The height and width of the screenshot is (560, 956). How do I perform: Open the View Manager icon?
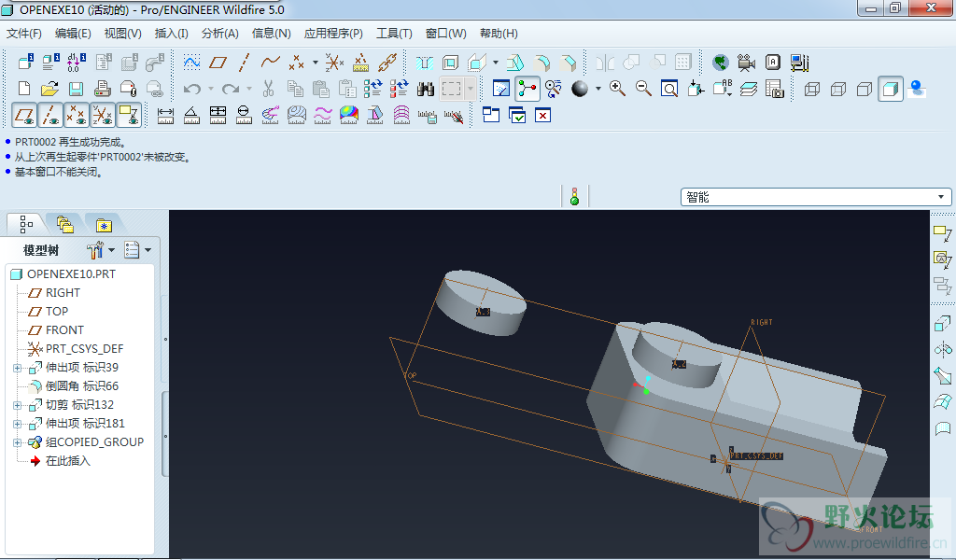point(774,89)
